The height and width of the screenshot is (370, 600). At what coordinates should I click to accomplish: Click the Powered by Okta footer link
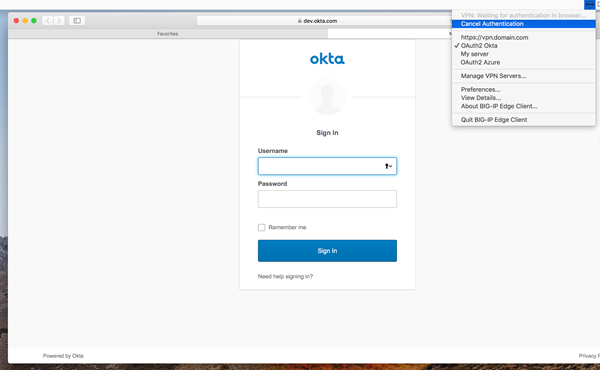tap(63, 356)
